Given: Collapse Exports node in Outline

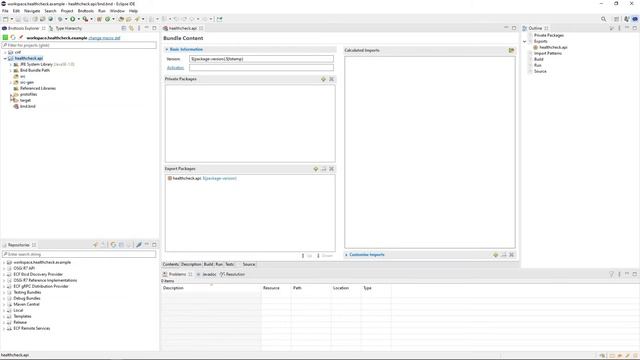Looking at the screenshot, I should coord(525,42).
